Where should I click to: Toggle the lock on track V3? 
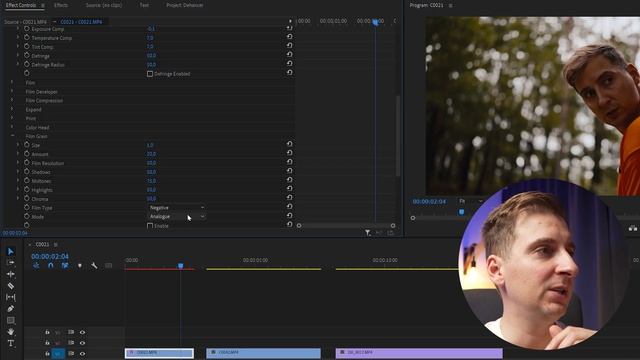point(47,332)
